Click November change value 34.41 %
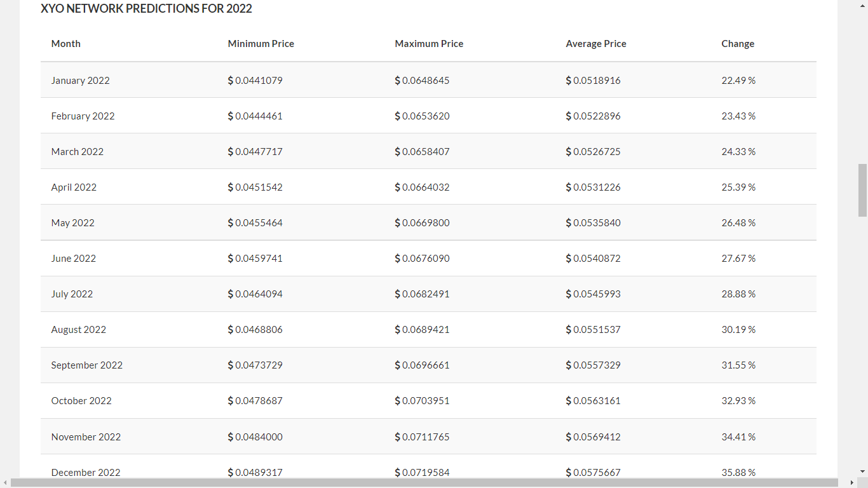The height and width of the screenshot is (488, 868). 738,437
